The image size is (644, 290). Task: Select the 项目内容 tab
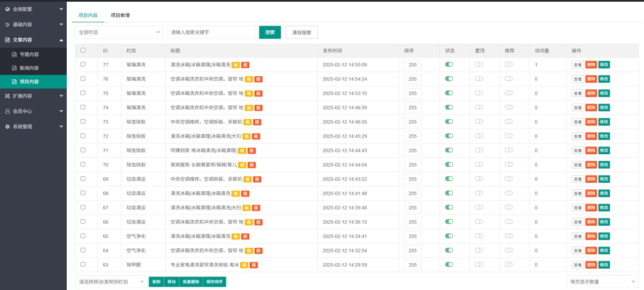88,15
